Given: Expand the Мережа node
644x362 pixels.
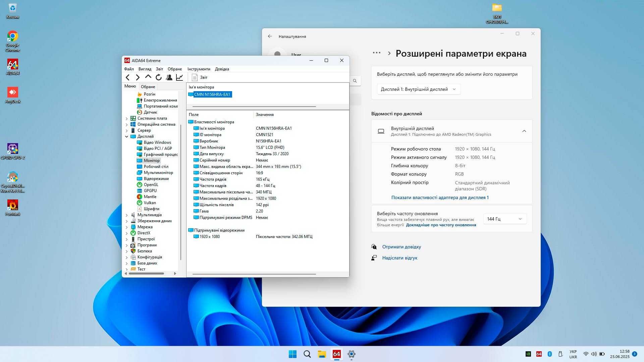Looking at the screenshot, I should click(x=126, y=227).
